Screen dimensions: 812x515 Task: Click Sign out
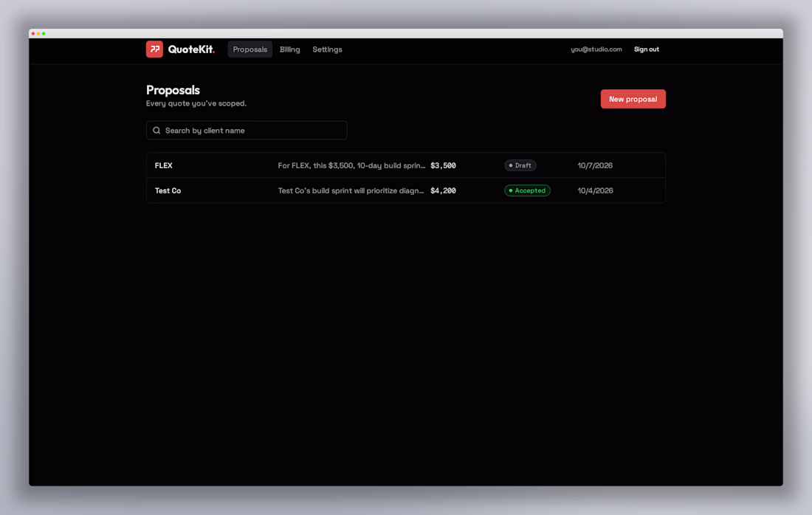click(x=647, y=49)
